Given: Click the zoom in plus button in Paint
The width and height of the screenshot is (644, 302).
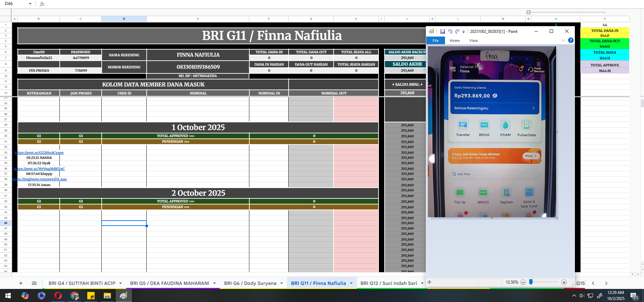Looking at the screenshot, I should click(x=564, y=282).
